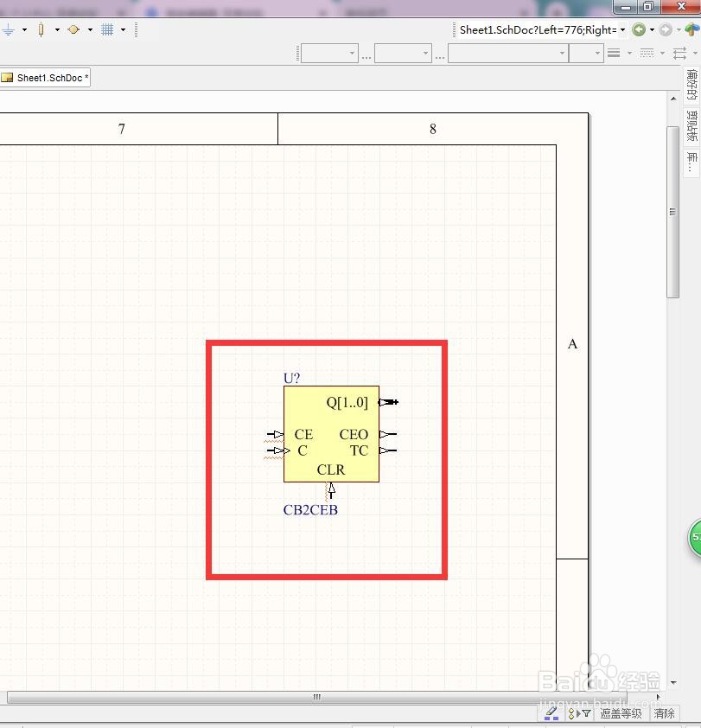Image resolution: width=701 pixels, height=728 pixels.
Task: Click the U? designator label
Action: [291, 378]
